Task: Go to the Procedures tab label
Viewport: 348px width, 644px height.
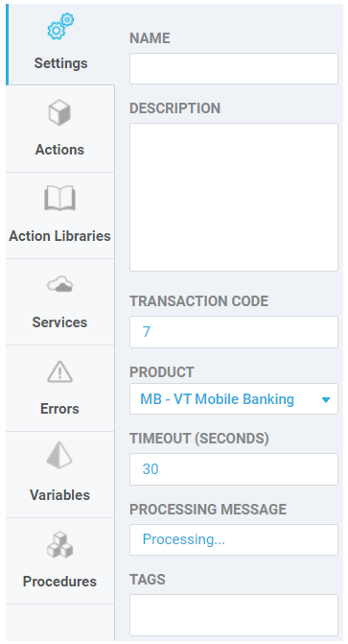Action: click(x=59, y=582)
